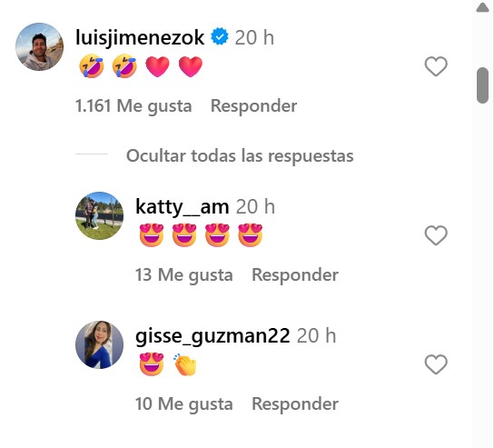Collapse replies via Ocultar todas las respuestas
Viewport: 494px width, 448px height.
[x=240, y=155]
